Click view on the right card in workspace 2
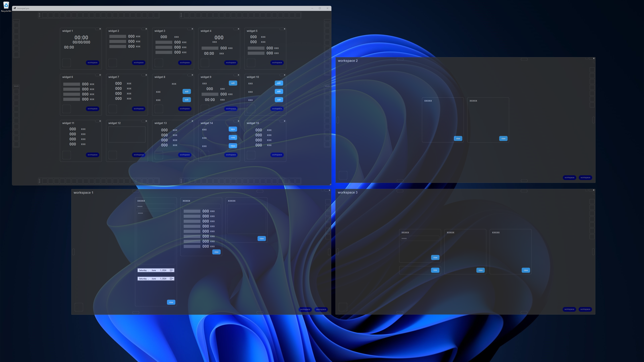The width and height of the screenshot is (644, 362). click(x=503, y=138)
